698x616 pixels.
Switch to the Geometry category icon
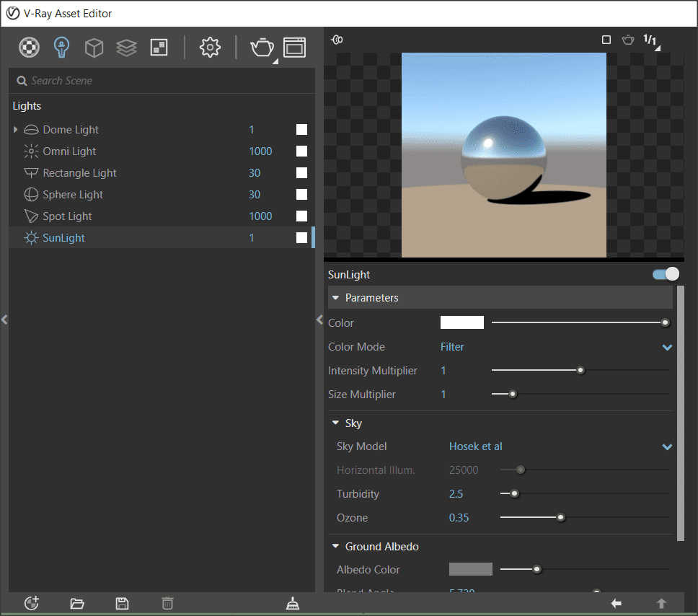pos(94,48)
